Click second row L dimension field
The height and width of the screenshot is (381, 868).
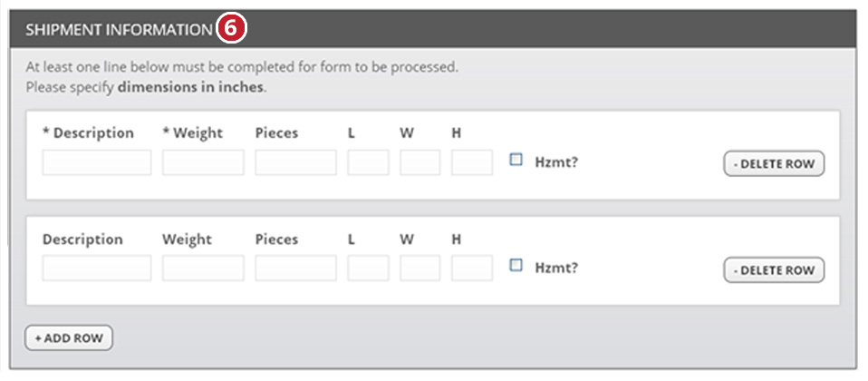pos(368,269)
